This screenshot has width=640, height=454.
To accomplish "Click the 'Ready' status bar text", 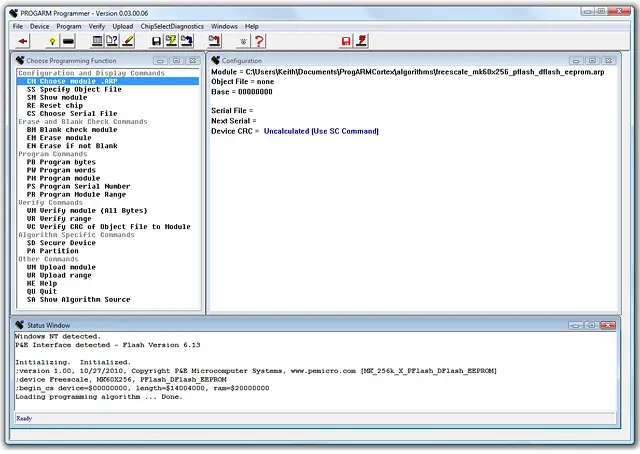I will pyautogui.click(x=24, y=418).
